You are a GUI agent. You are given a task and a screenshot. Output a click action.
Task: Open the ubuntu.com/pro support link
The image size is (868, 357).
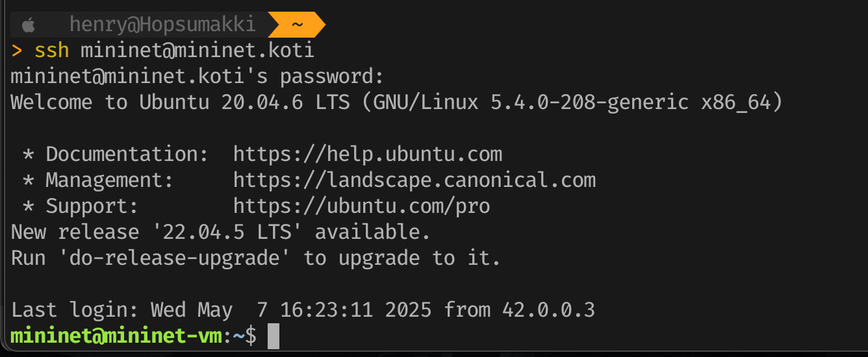362,206
